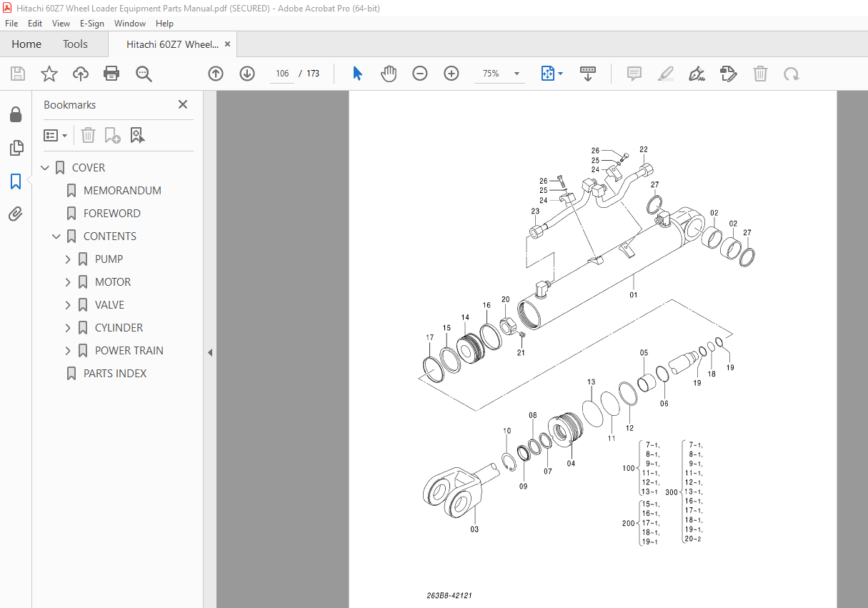Add document to starred favorites
Image resolution: width=868 pixels, height=608 pixels.
tap(49, 74)
